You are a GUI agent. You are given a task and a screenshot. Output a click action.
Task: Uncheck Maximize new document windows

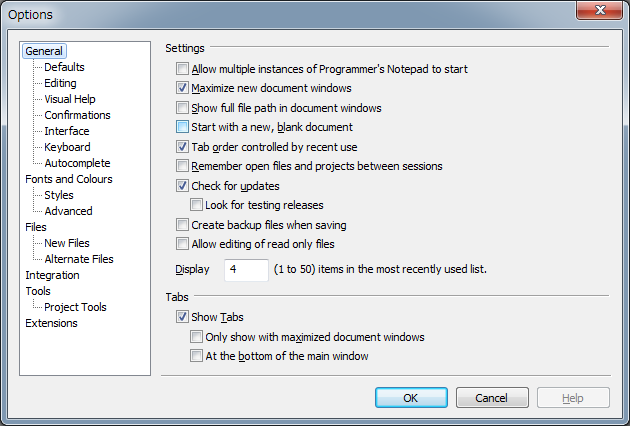click(182, 88)
